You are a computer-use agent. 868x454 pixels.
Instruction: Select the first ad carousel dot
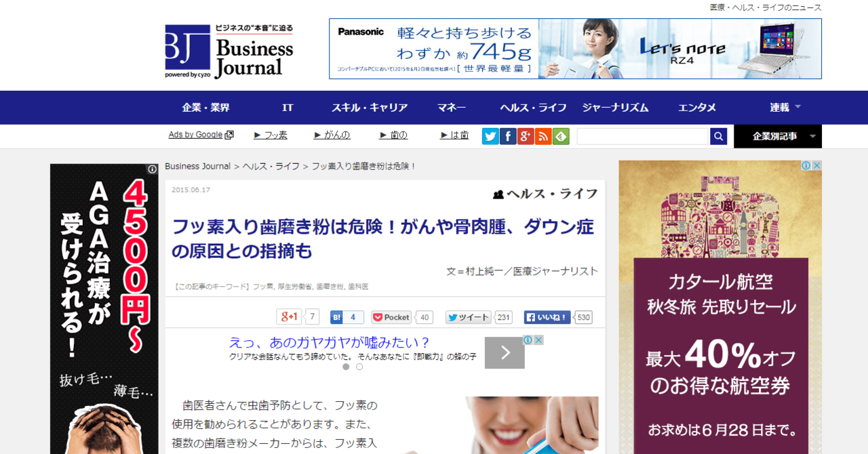[346, 367]
